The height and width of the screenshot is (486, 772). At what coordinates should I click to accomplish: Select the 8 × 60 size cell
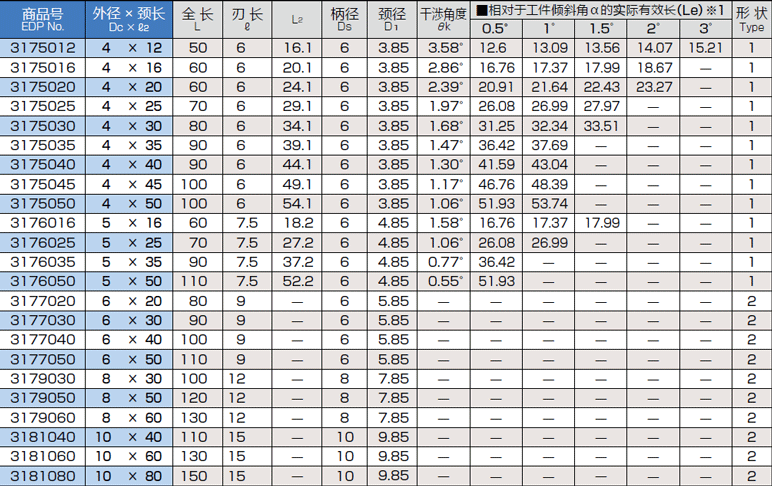click(129, 418)
